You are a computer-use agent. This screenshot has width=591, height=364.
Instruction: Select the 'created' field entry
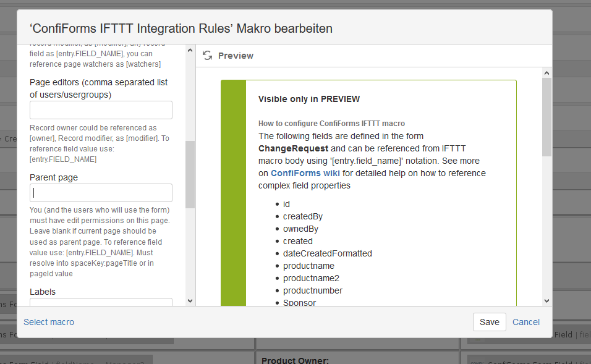(x=298, y=241)
